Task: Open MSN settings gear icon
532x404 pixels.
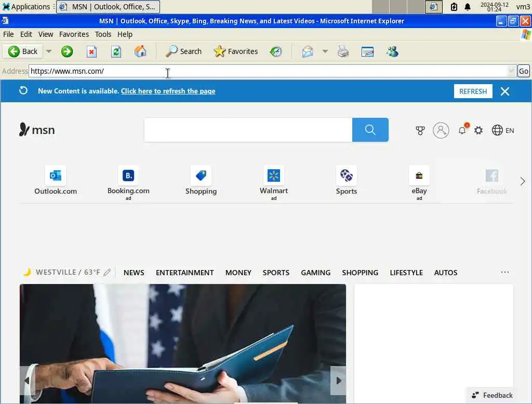Action: (x=478, y=130)
